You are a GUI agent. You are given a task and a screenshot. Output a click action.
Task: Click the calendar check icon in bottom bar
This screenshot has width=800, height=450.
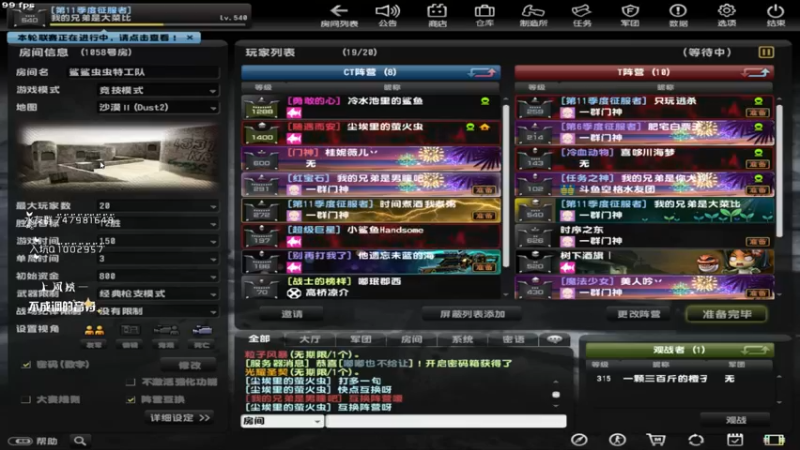coord(735,440)
